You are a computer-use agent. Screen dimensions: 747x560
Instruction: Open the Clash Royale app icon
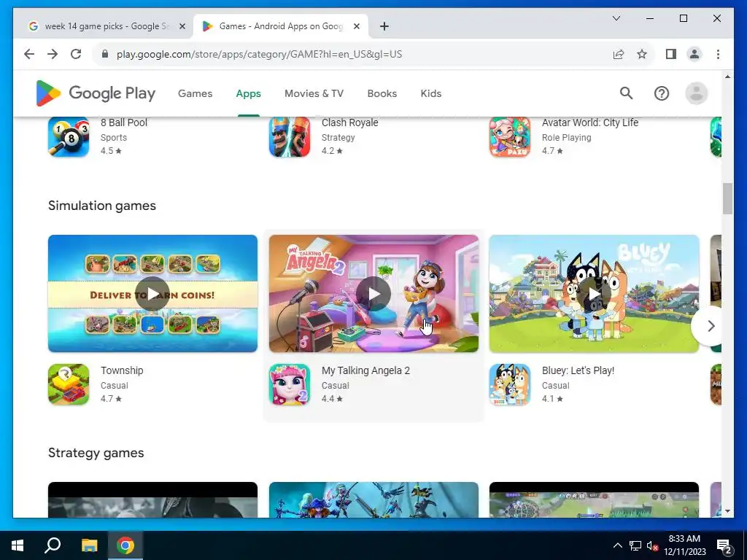point(289,136)
